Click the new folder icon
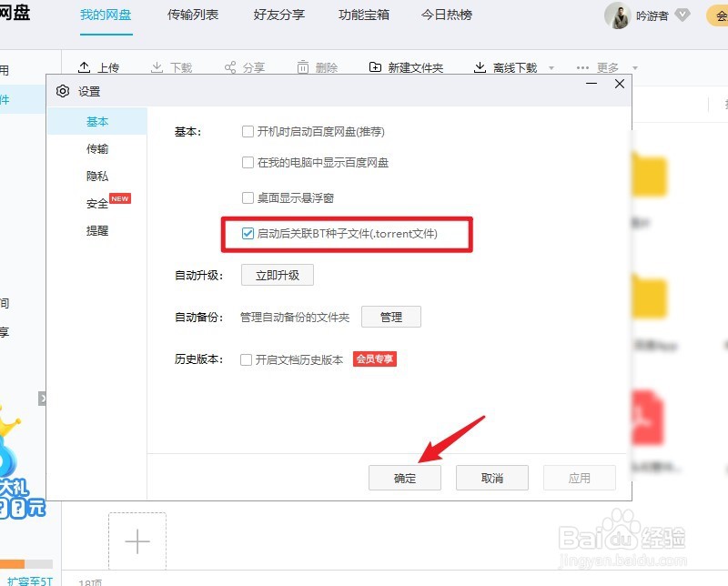The height and width of the screenshot is (586, 728). click(x=375, y=67)
